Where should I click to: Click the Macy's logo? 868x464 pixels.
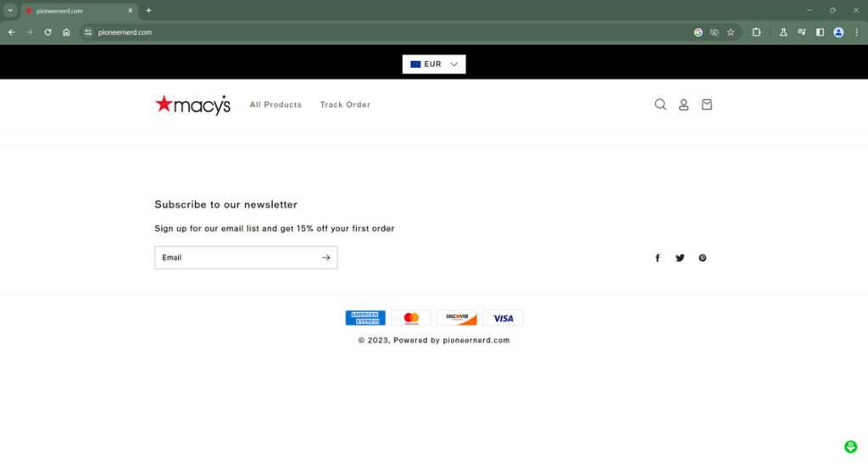pyautogui.click(x=192, y=104)
